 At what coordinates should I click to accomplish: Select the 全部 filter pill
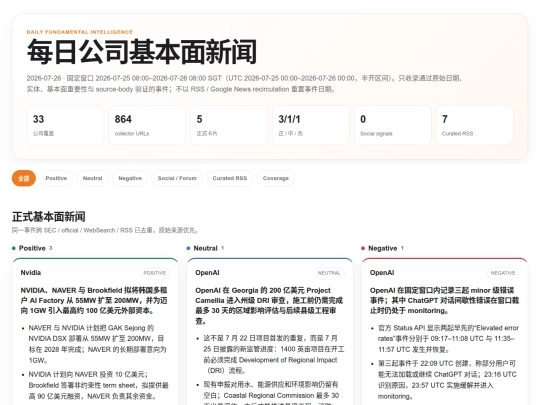[x=24, y=178]
